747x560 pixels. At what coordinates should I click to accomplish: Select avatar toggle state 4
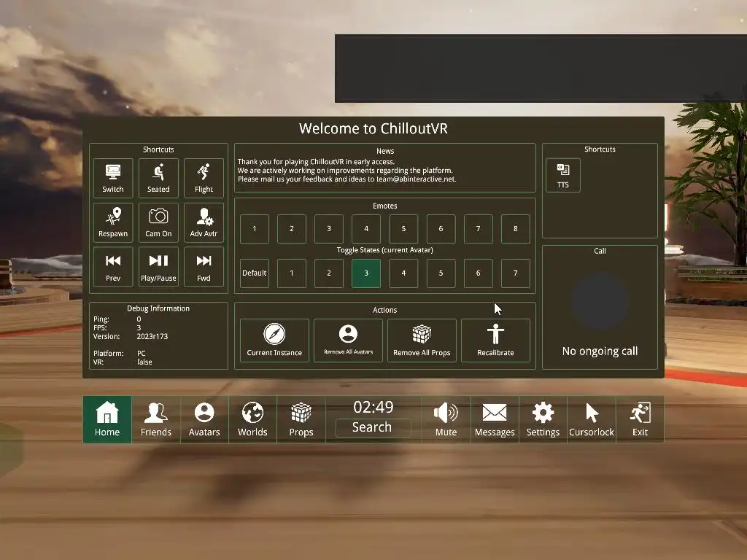click(403, 273)
